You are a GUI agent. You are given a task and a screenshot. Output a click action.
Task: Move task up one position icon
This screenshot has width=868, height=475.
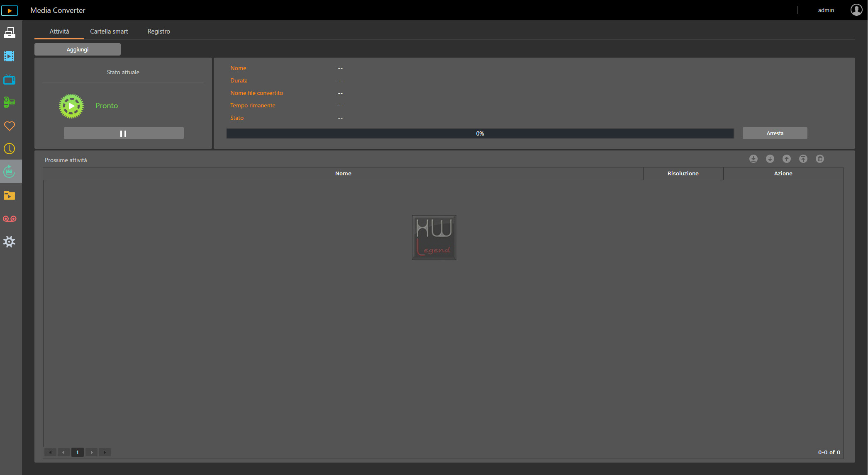(787, 159)
